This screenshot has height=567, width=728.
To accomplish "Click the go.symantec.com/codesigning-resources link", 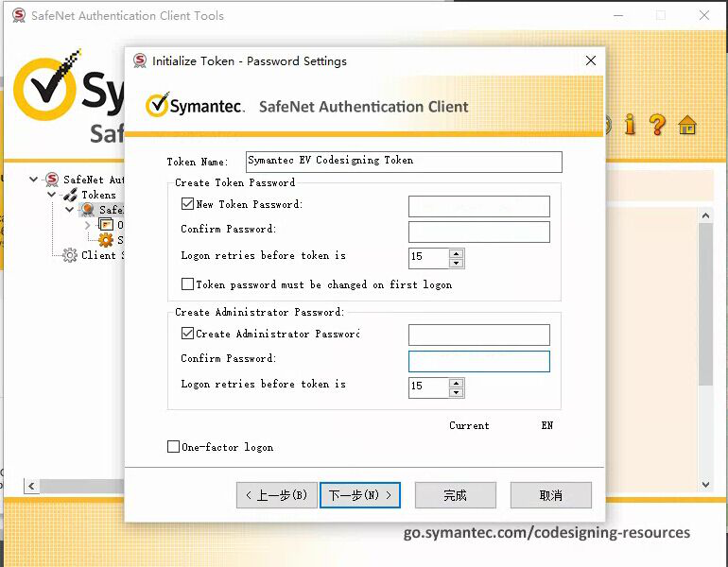I will coord(546,533).
